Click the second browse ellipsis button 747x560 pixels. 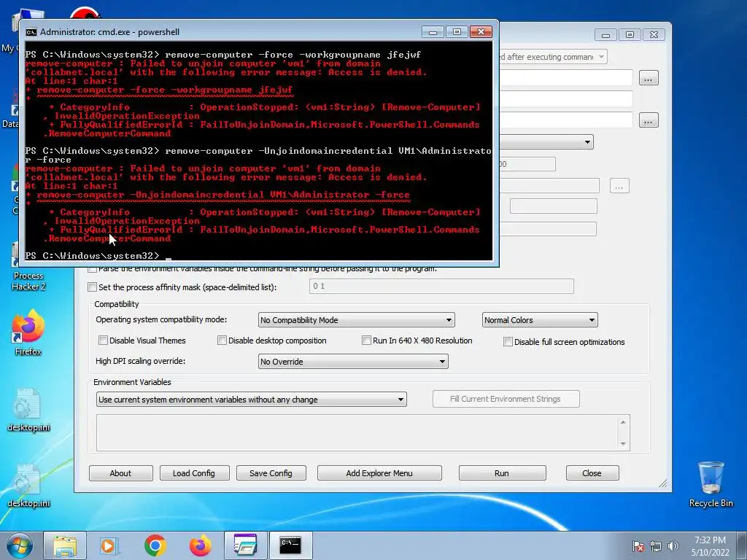pos(648,120)
